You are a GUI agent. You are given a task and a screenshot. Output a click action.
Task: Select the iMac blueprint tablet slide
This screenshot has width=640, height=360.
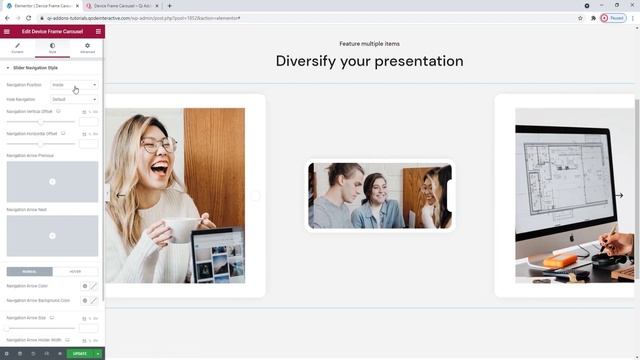click(x=565, y=196)
